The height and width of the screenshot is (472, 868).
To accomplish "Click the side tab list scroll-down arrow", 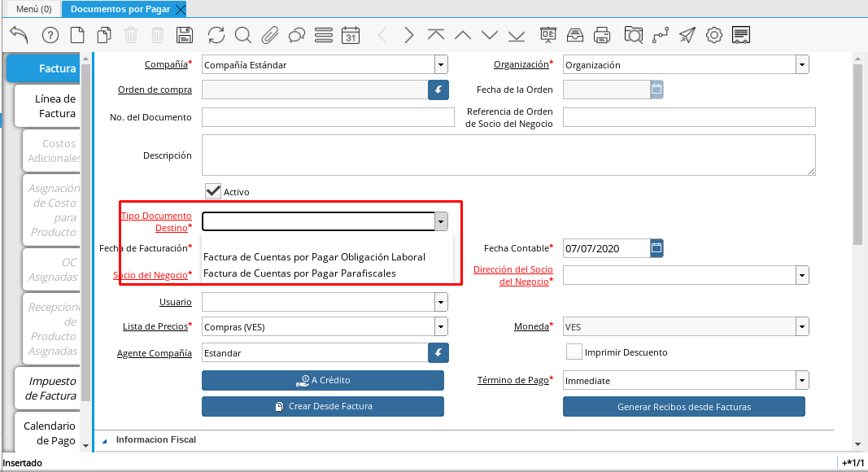I will (x=85, y=445).
